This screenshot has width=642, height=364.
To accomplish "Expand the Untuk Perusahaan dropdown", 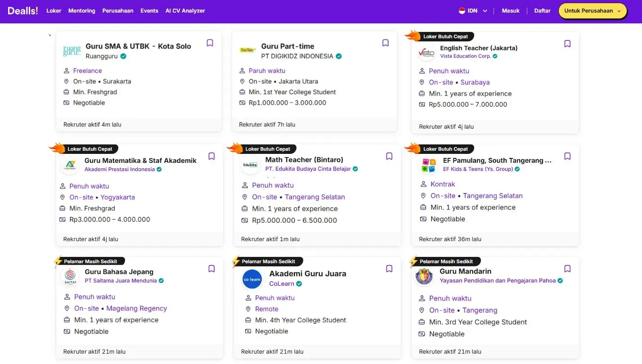I will point(592,11).
